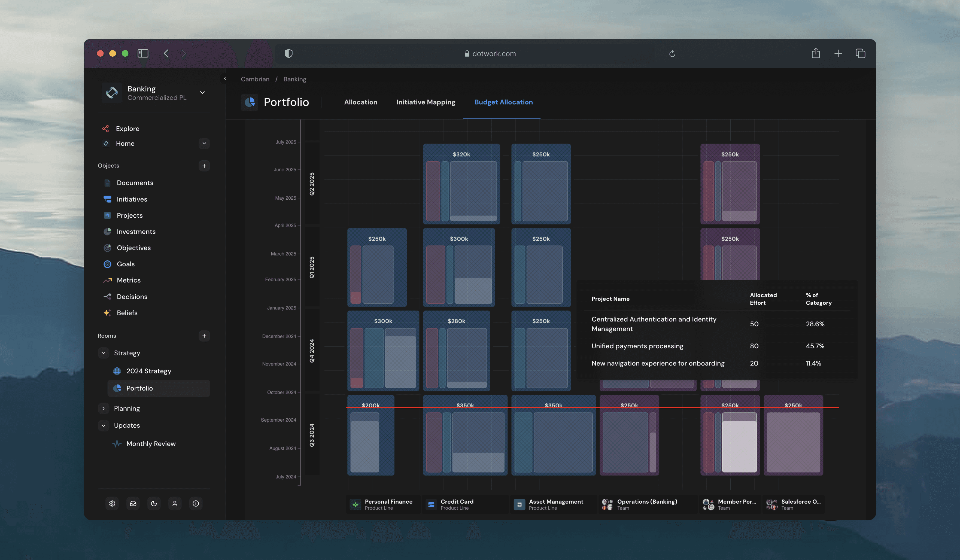Open Monthly Review in Updates
The image size is (960, 560).
pyautogui.click(x=150, y=444)
